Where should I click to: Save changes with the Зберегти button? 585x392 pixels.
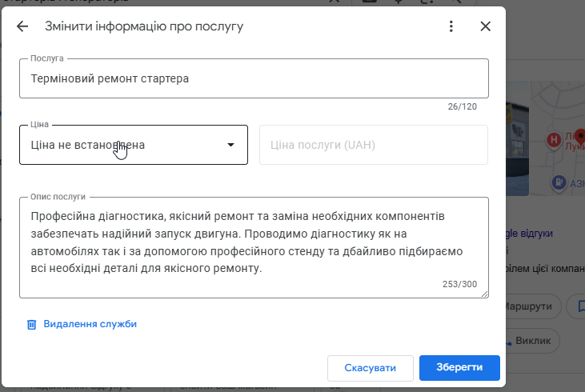pyautogui.click(x=459, y=368)
